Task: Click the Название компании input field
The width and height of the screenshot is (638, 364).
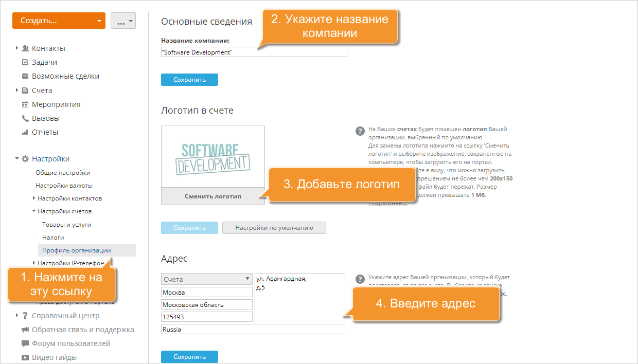Action: coord(254,52)
